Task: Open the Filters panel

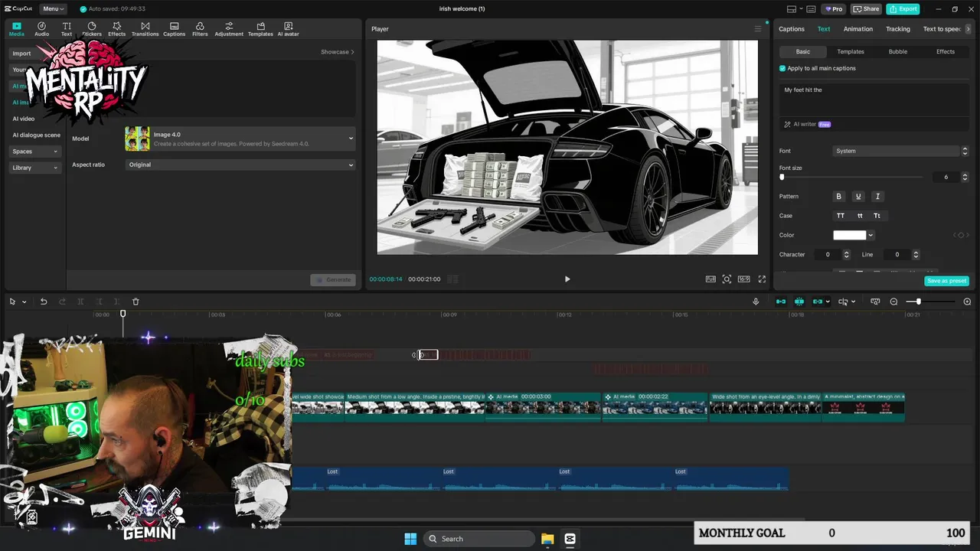Action: tap(200, 29)
